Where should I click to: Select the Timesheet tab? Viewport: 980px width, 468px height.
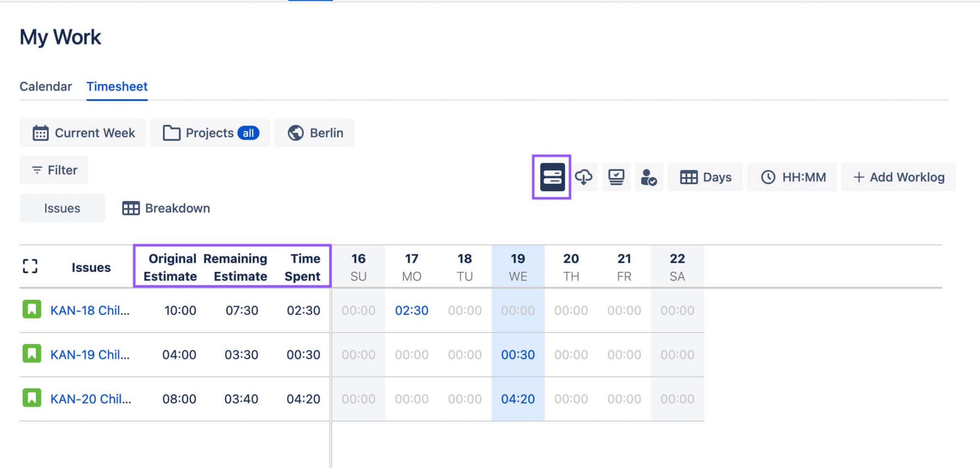tap(117, 87)
